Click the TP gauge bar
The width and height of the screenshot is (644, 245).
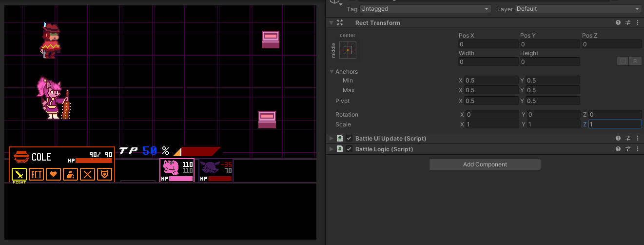click(x=197, y=152)
